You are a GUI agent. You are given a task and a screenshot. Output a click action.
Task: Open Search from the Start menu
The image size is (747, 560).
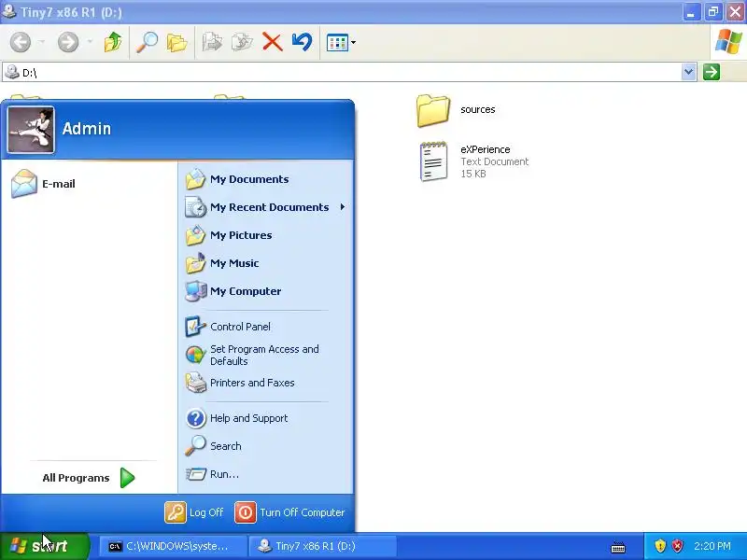pos(265,446)
